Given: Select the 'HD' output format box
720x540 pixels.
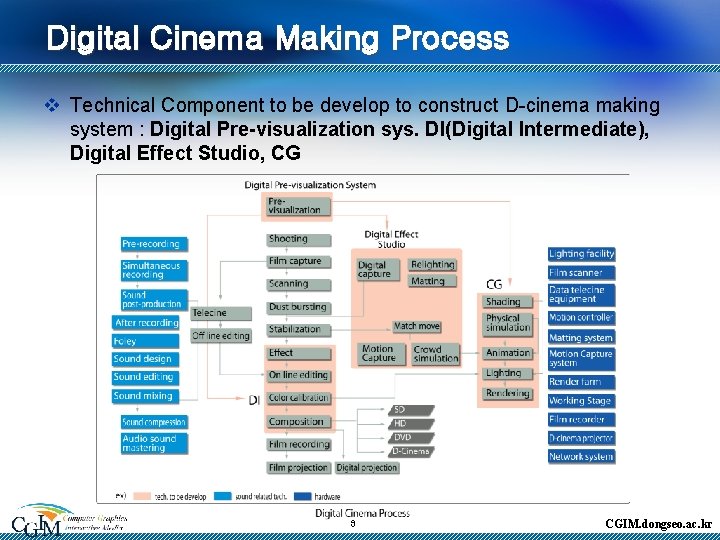Looking at the screenshot, I should [411, 424].
